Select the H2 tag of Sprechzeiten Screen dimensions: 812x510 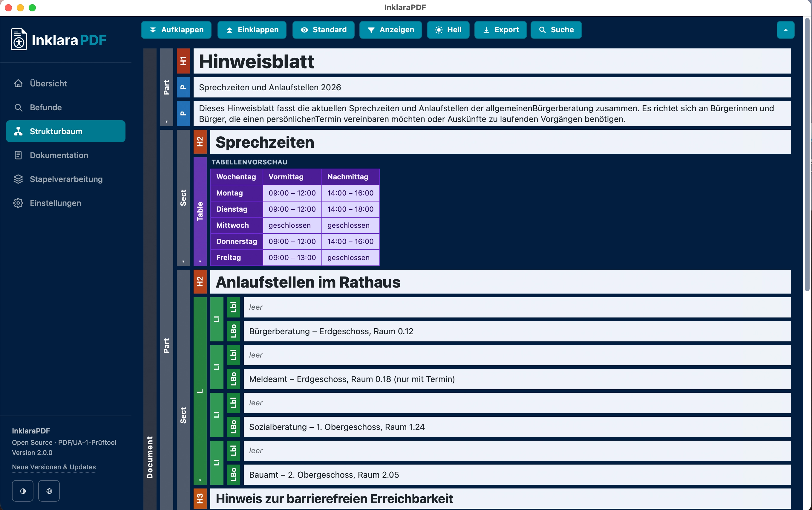coord(200,142)
